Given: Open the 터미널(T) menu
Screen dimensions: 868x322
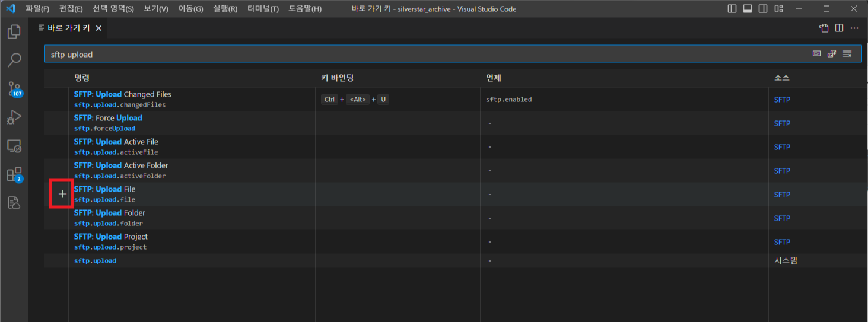Looking at the screenshot, I should pos(263,9).
